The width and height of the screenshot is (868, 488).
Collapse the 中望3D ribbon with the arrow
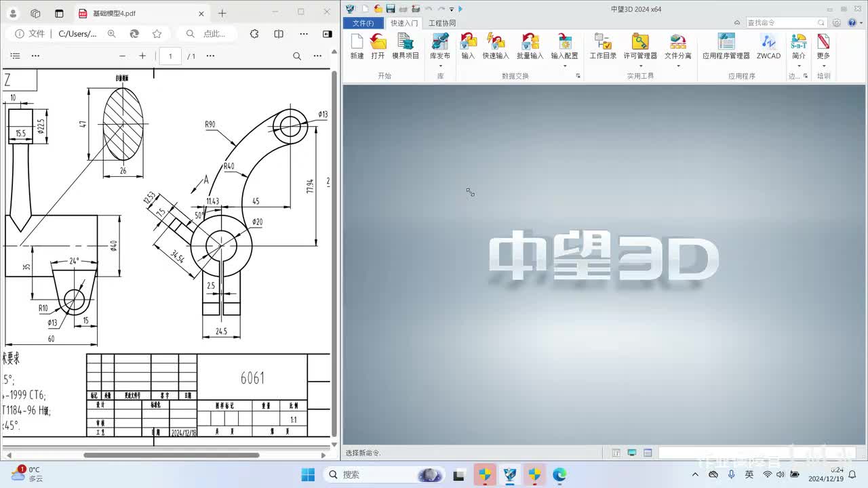pyautogui.click(x=737, y=22)
